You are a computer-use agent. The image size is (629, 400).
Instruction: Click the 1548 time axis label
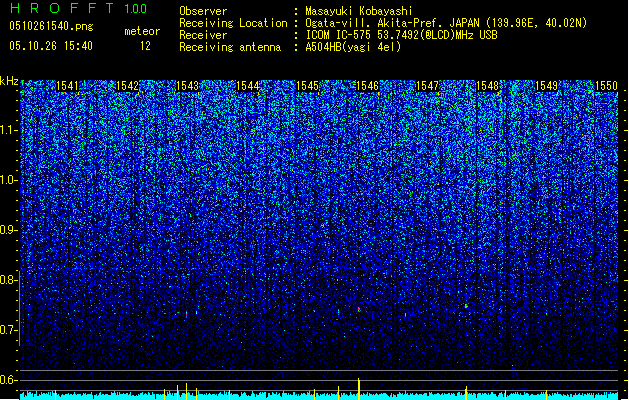[487, 86]
